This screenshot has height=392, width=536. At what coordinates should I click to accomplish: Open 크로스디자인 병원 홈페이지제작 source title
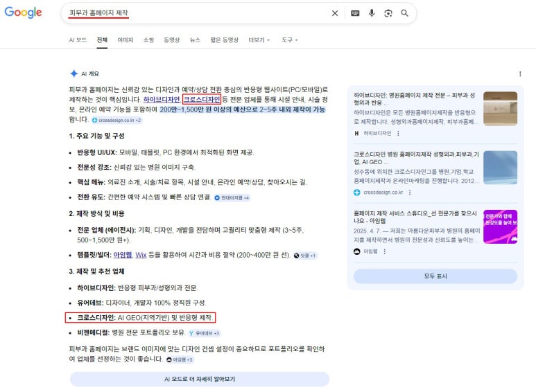point(416,158)
